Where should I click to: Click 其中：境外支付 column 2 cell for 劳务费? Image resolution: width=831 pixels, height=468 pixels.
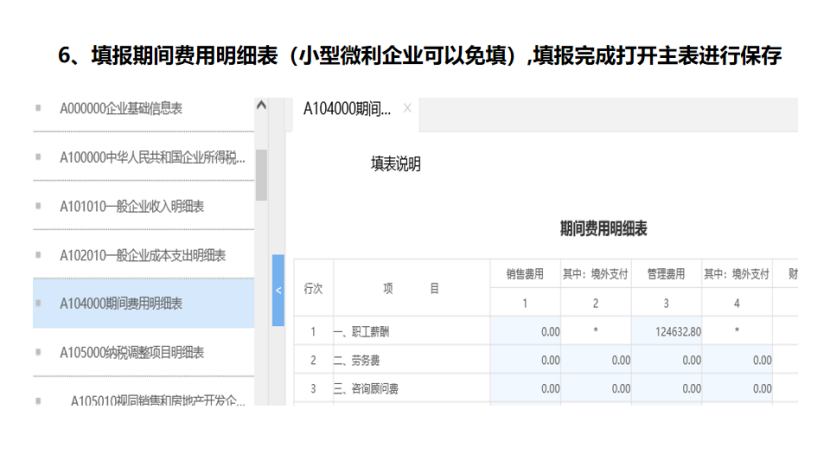596,360
